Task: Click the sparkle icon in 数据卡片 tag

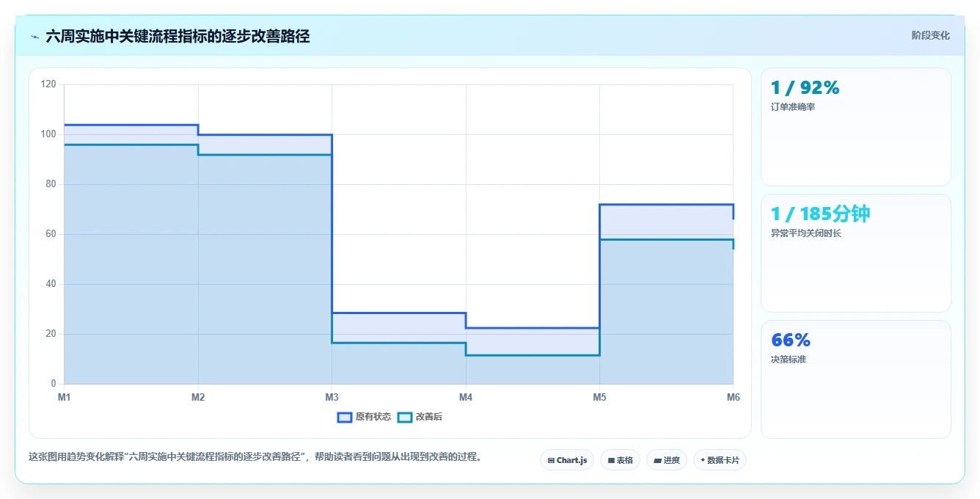Action: 703,460
